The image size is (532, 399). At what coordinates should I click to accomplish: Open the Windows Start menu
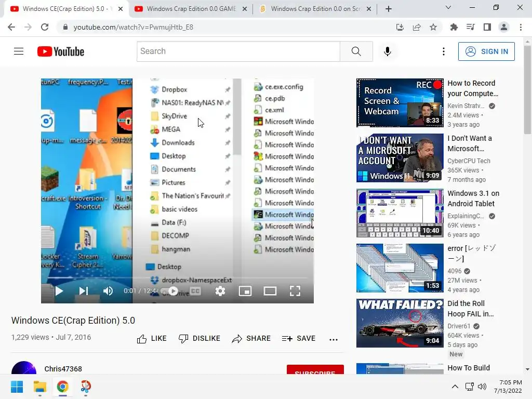pos(17,387)
